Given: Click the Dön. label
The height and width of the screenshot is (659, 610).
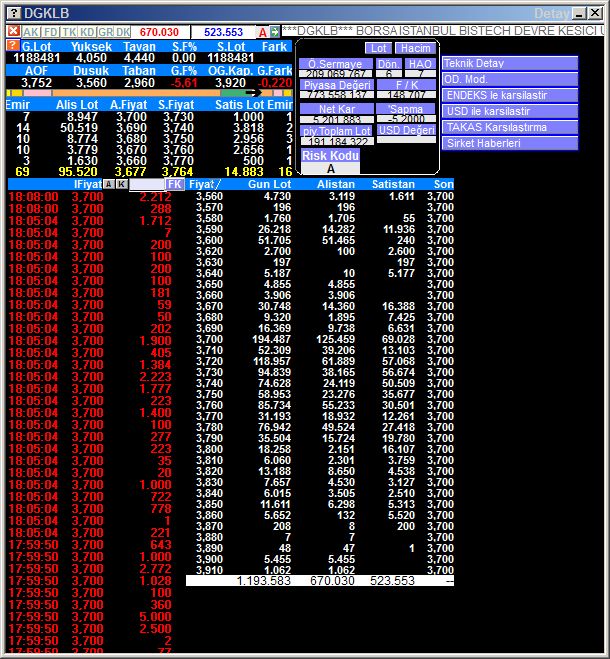Looking at the screenshot, I should click(388, 64).
